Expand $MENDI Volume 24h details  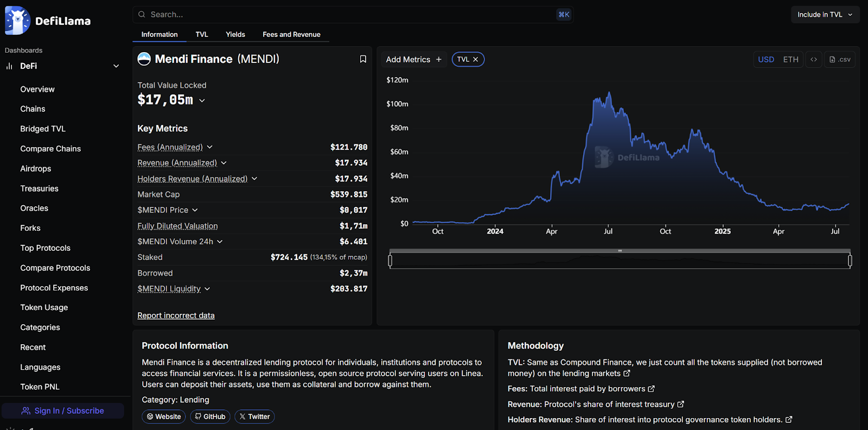pyautogui.click(x=220, y=242)
